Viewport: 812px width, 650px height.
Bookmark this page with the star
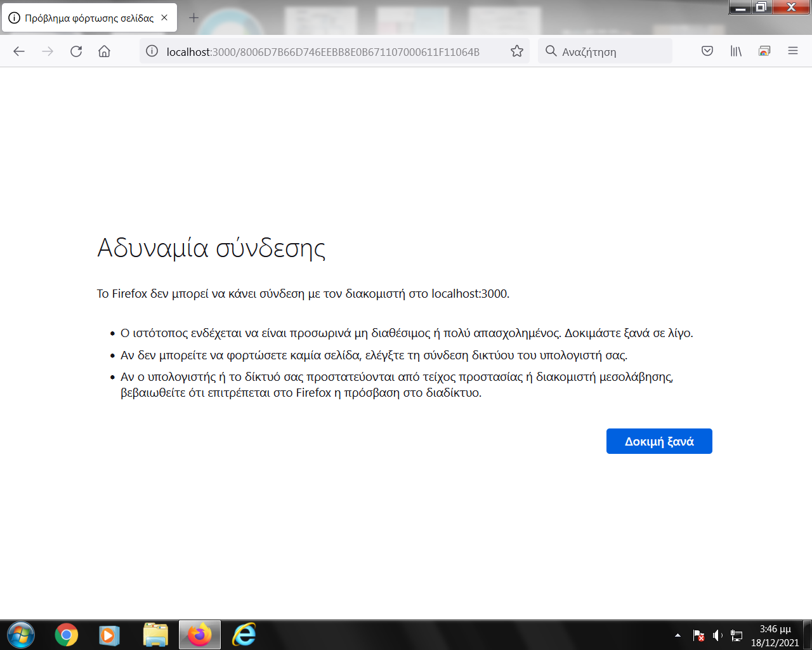tap(517, 51)
